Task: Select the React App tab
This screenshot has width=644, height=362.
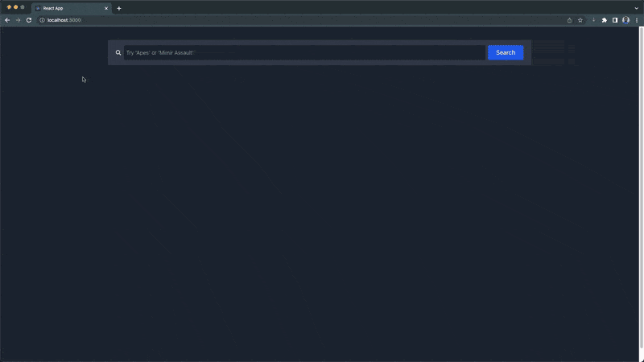Action: pos(71,8)
